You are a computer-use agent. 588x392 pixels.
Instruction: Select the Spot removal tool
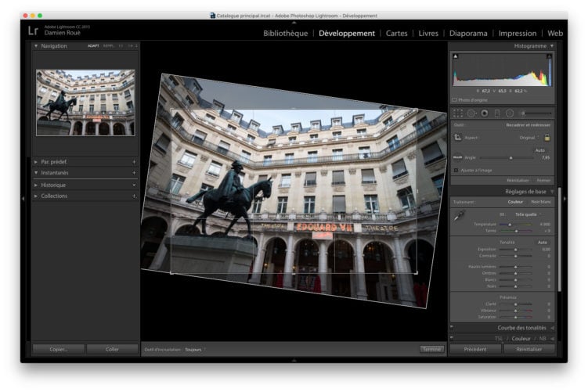[471, 113]
